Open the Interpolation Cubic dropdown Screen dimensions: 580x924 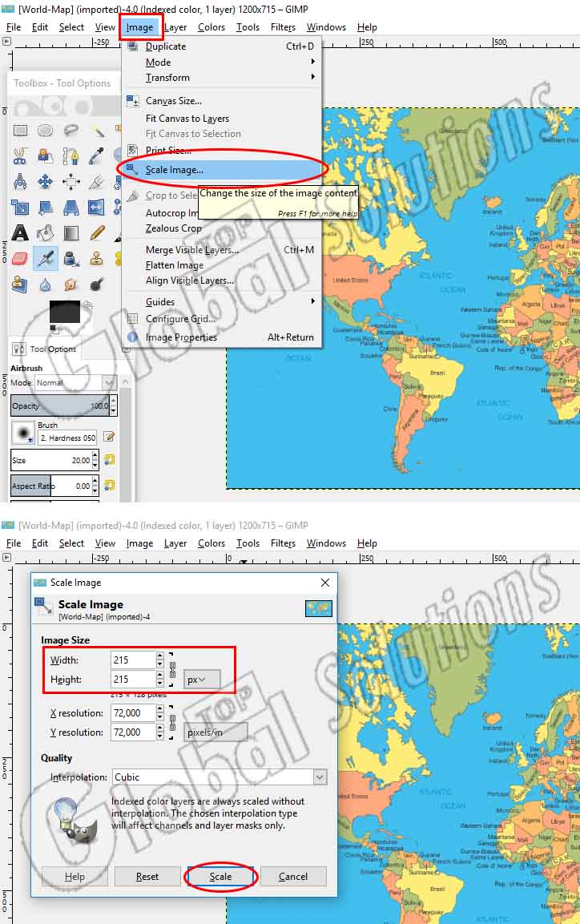pyautogui.click(x=219, y=777)
